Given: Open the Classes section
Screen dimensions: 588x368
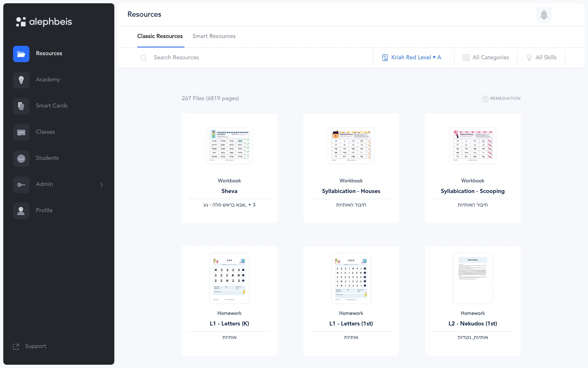Looking at the screenshot, I should pos(45,132).
